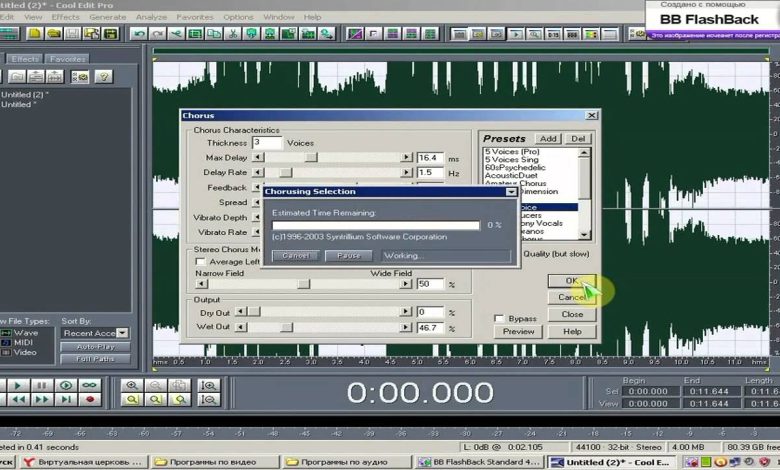The width and height of the screenshot is (780, 470).
Task: Click the Chorusing Selection title bar dropdown arrow
Action: [x=511, y=191]
